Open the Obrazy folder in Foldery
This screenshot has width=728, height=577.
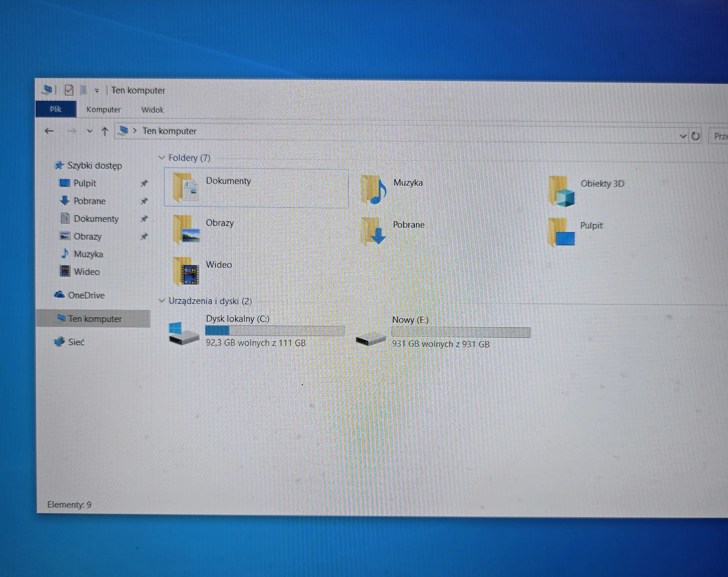coord(204,230)
